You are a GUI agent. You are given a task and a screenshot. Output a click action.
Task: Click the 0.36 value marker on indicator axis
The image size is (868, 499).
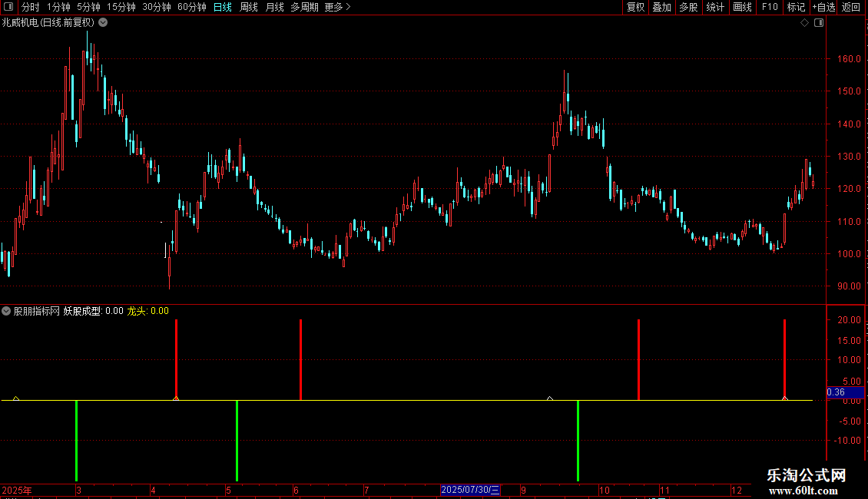(845, 392)
